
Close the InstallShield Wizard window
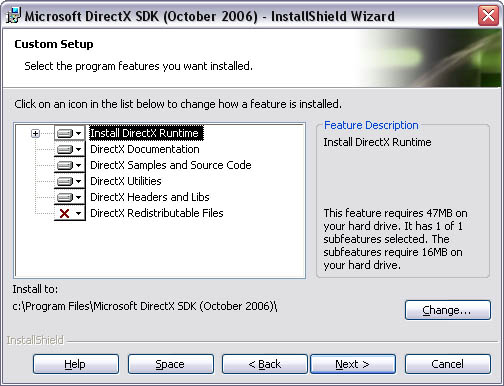click(488, 15)
